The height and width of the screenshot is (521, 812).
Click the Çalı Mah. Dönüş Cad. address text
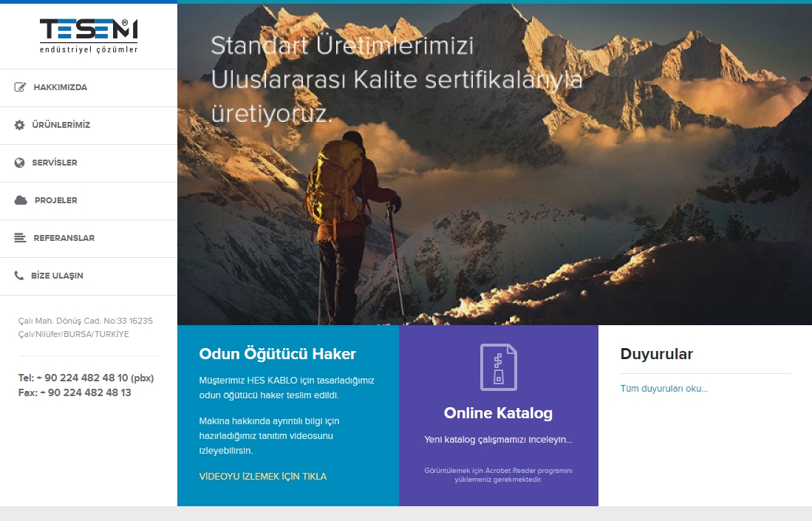click(86, 327)
